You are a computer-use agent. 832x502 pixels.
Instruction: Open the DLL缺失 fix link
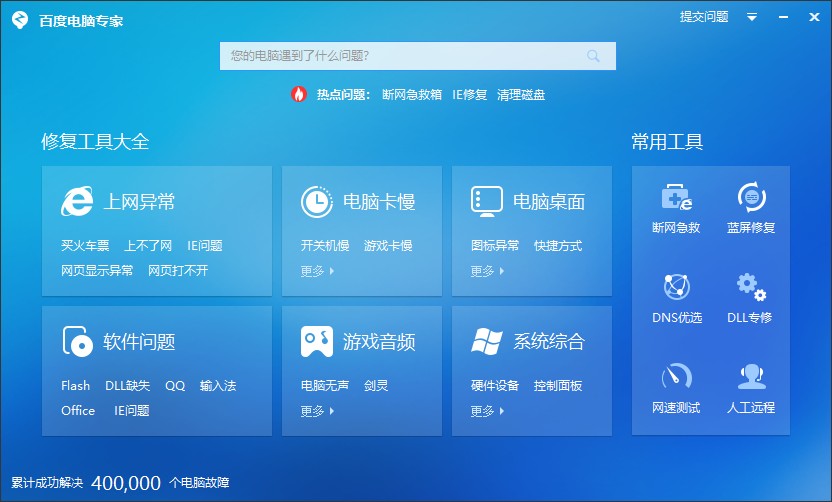[x=127, y=386]
